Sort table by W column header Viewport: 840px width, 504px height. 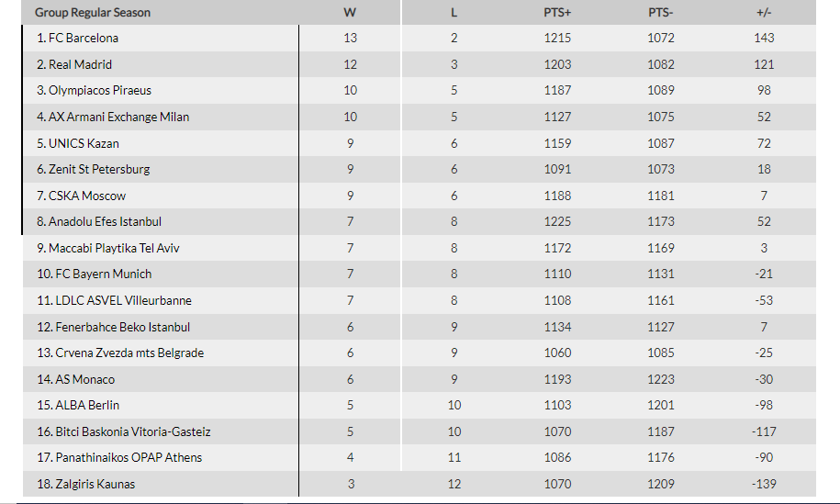[350, 13]
